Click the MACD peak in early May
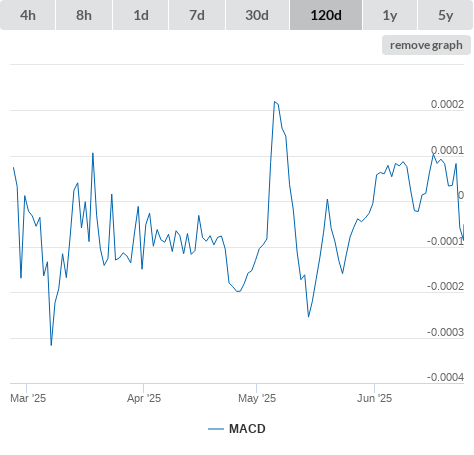474x455 pixels. (275, 102)
